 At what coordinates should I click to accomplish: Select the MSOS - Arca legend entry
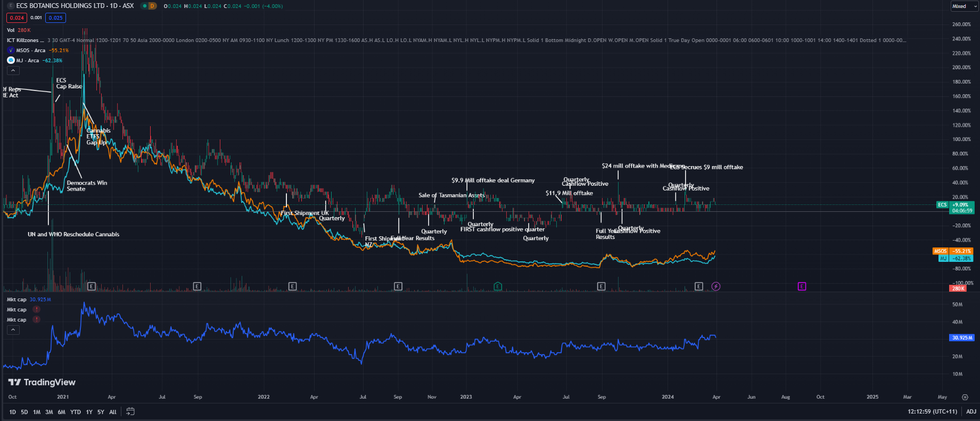[x=38, y=50]
